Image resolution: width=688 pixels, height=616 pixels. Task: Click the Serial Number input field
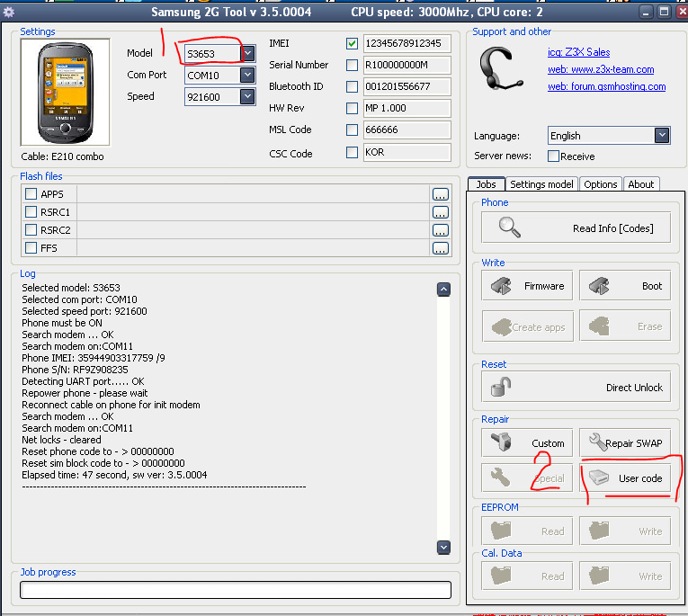407,65
